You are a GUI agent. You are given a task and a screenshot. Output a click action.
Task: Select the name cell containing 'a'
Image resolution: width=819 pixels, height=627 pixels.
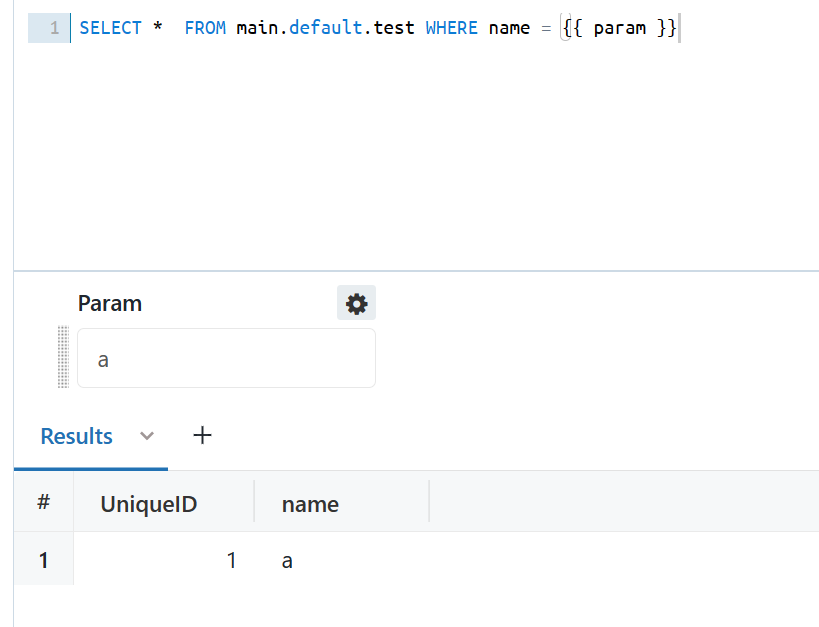tap(287, 560)
